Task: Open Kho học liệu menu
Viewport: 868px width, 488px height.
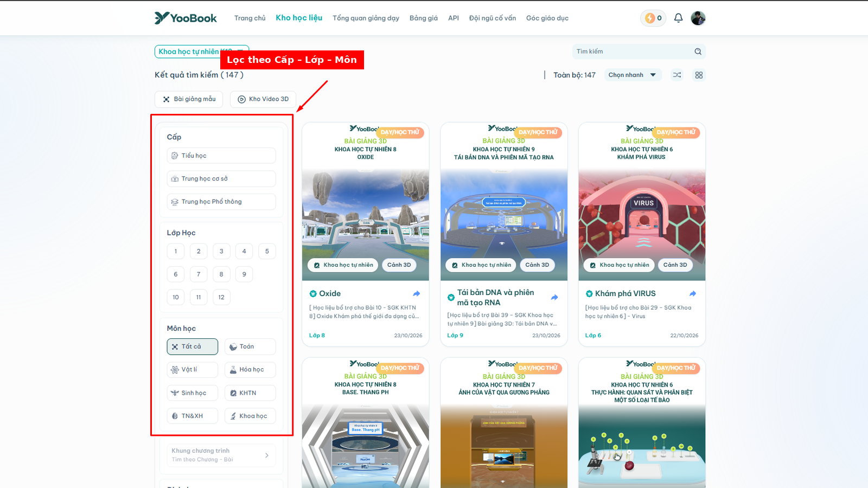Action: point(299,18)
